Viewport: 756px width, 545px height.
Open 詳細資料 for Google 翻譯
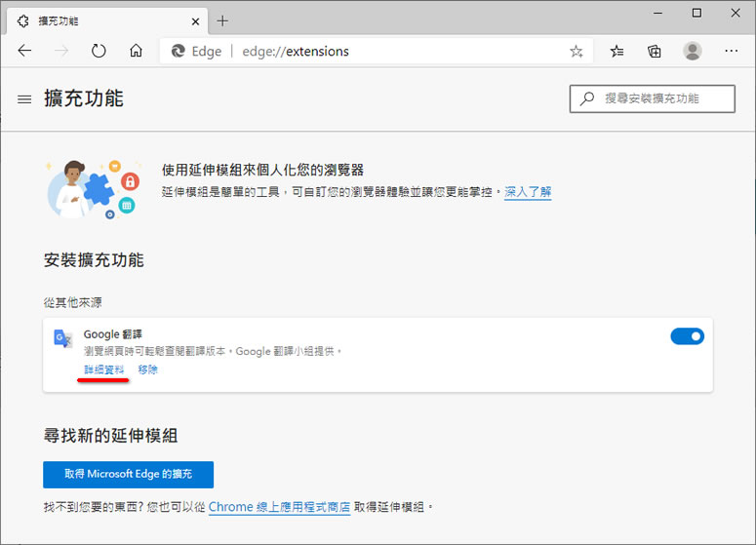(x=104, y=370)
